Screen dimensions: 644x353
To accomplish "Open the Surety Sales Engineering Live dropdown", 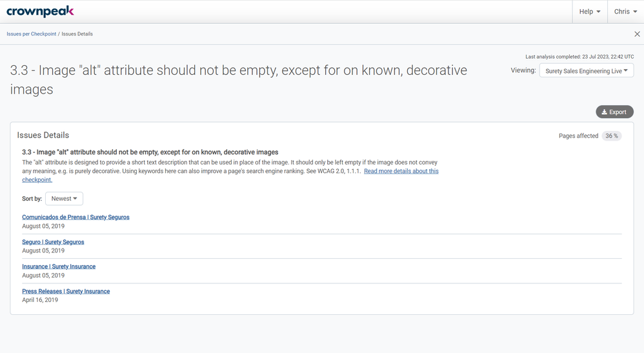I will pyautogui.click(x=586, y=71).
